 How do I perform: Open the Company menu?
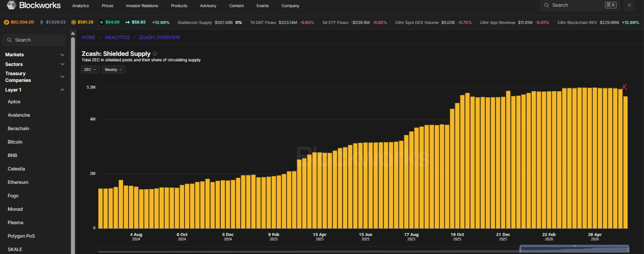[x=290, y=5]
